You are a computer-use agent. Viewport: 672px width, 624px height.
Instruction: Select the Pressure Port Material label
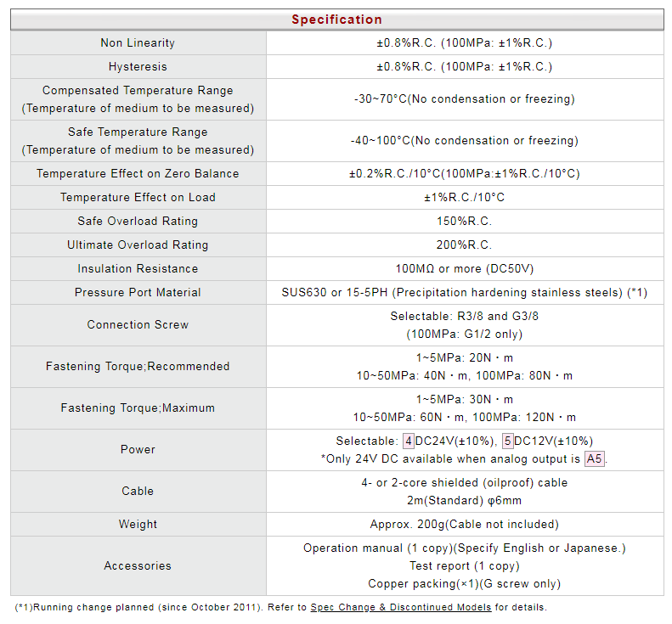(x=138, y=293)
